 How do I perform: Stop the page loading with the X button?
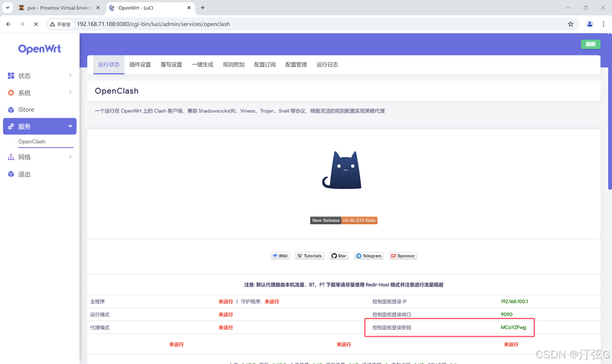(35, 24)
